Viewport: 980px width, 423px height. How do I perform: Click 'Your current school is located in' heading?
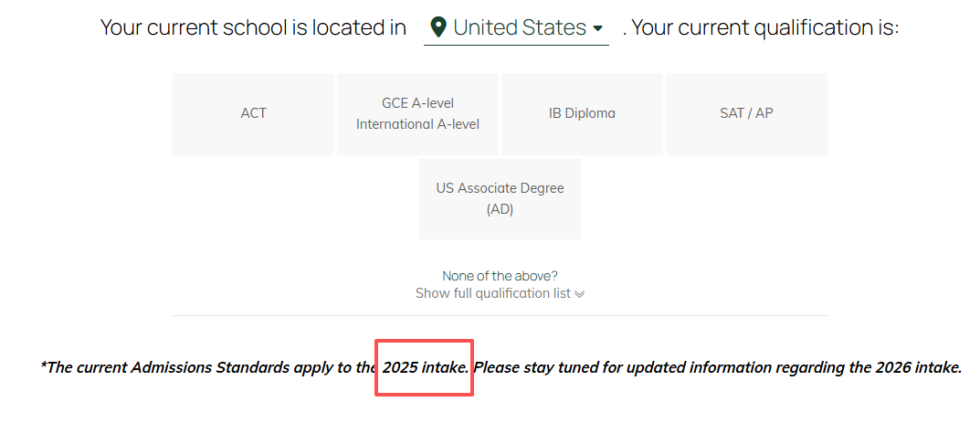(253, 28)
